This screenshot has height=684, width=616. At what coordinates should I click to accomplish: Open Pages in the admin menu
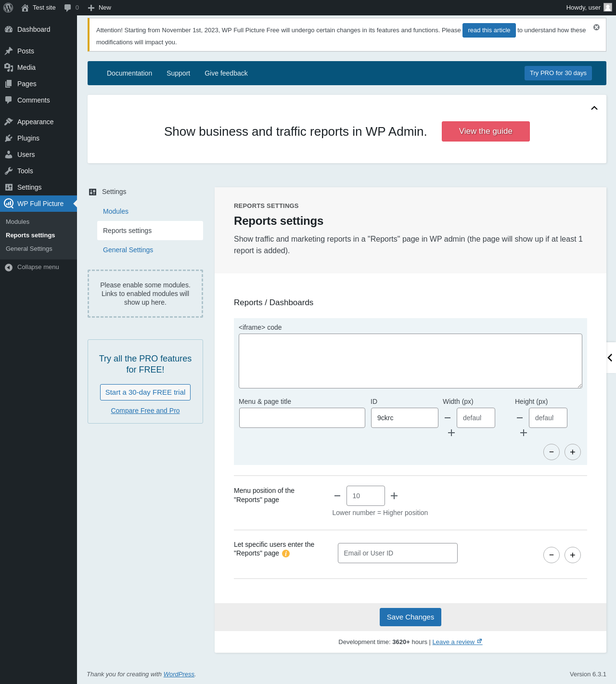point(38,84)
